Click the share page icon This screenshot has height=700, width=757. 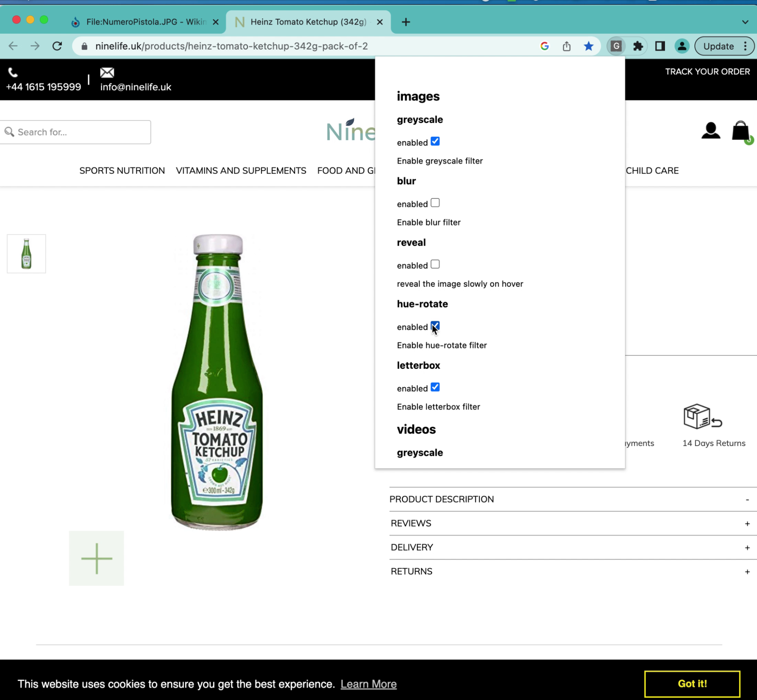567,46
